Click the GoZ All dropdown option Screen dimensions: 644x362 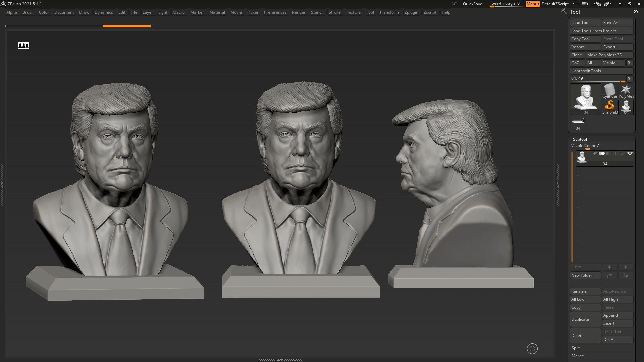click(x=593, y=63)
